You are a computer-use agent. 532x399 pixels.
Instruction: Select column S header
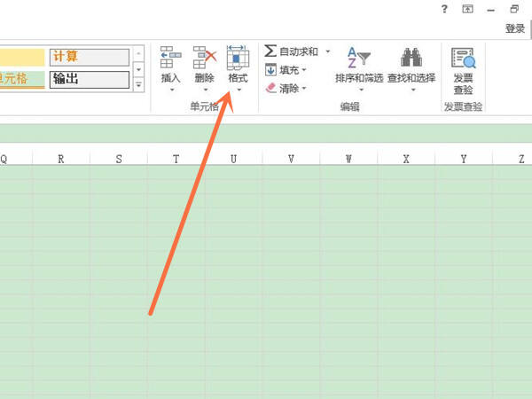(119, 159)
